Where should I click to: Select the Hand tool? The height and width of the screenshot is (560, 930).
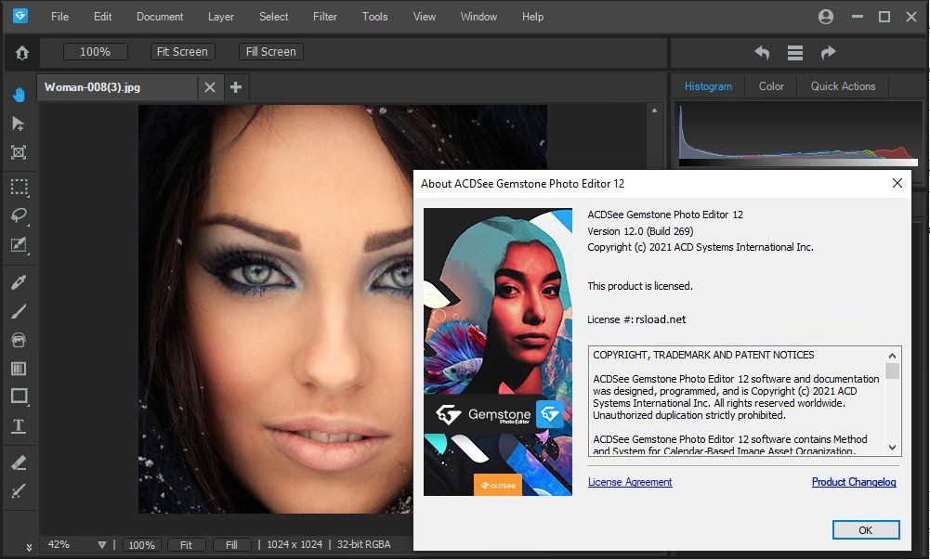[x=19, y=95]
